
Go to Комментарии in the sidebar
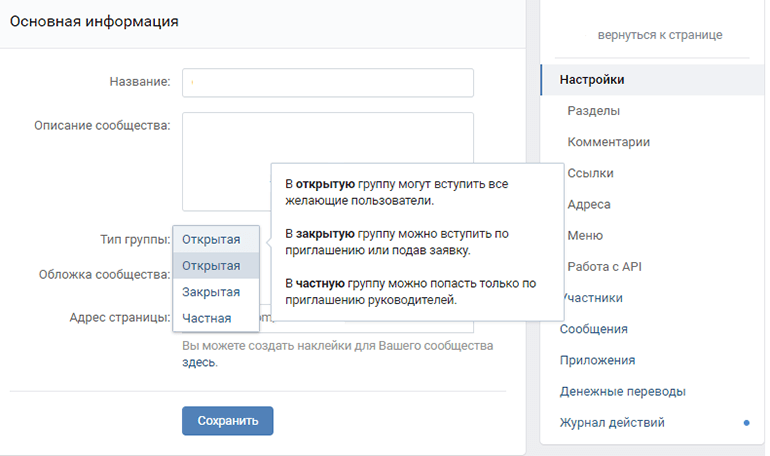pyautogui.click(x=608, y=142)
